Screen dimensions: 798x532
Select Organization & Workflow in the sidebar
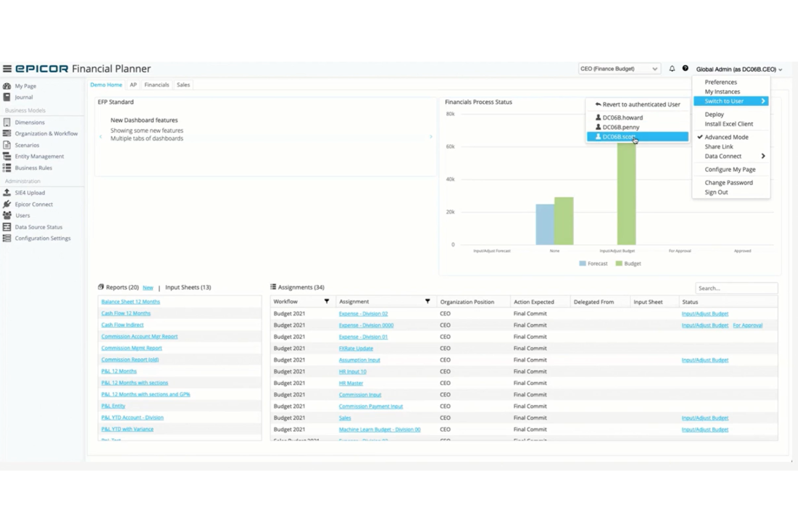tap(45, 133)
